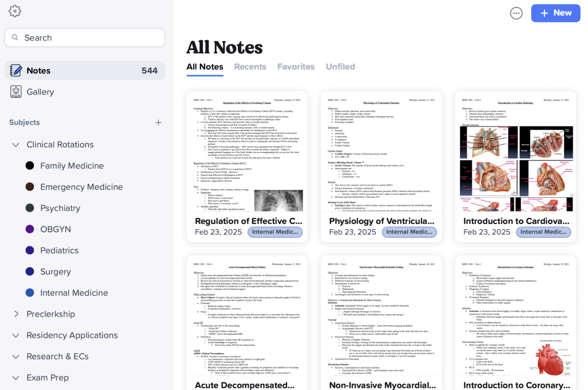
Task: Click the Internal Medicine tag on the Regulation note
Action: pos(275,232)
